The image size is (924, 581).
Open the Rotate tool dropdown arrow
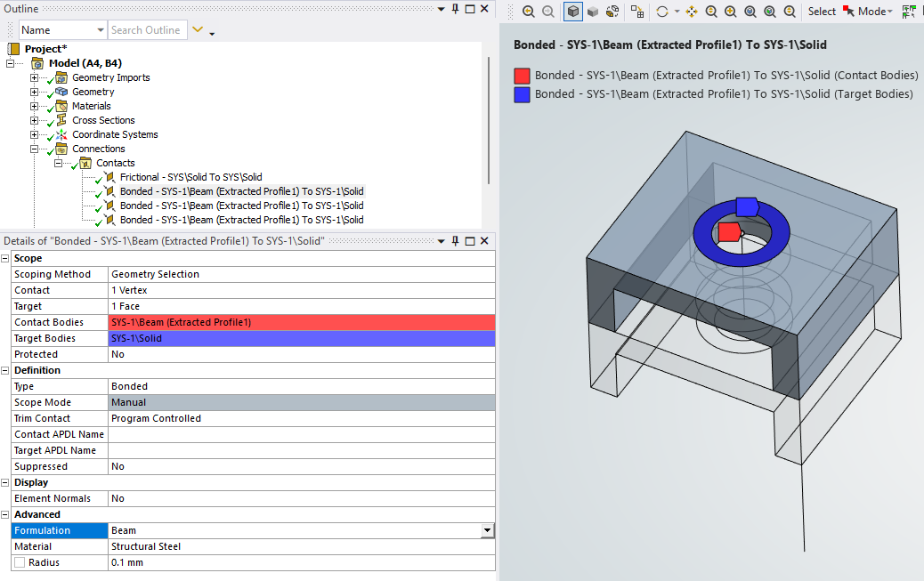(677, 12)
